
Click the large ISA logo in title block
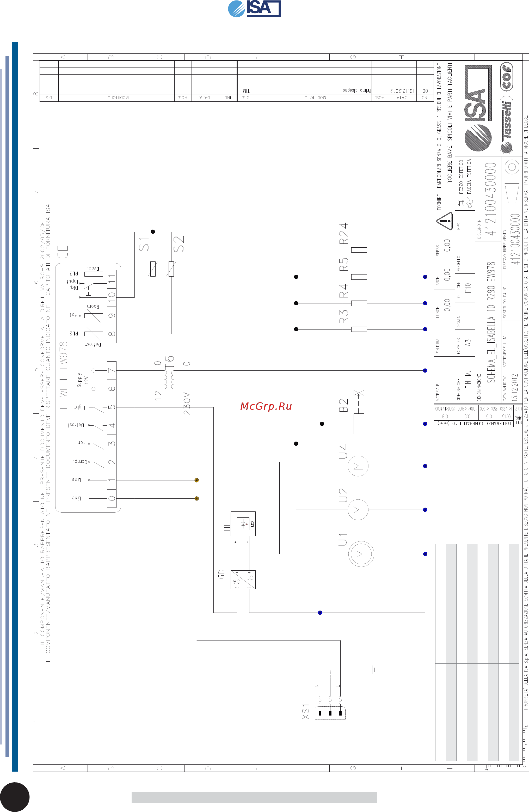click(478, 108)
